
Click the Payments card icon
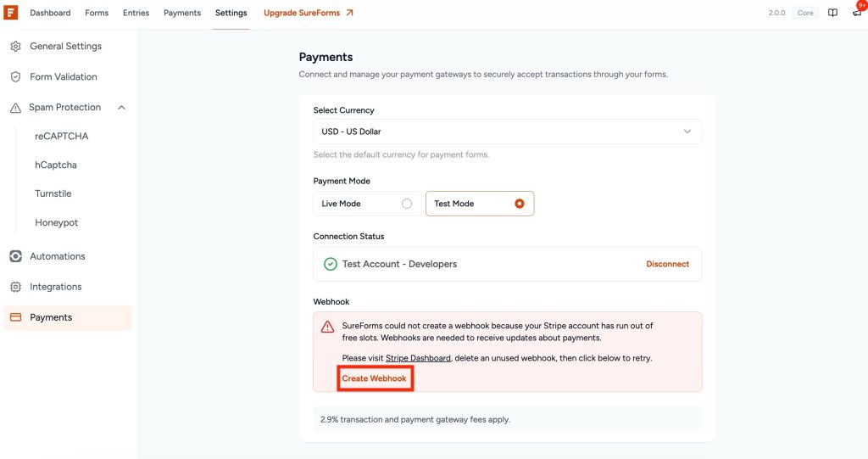click(x=15, y=317)
